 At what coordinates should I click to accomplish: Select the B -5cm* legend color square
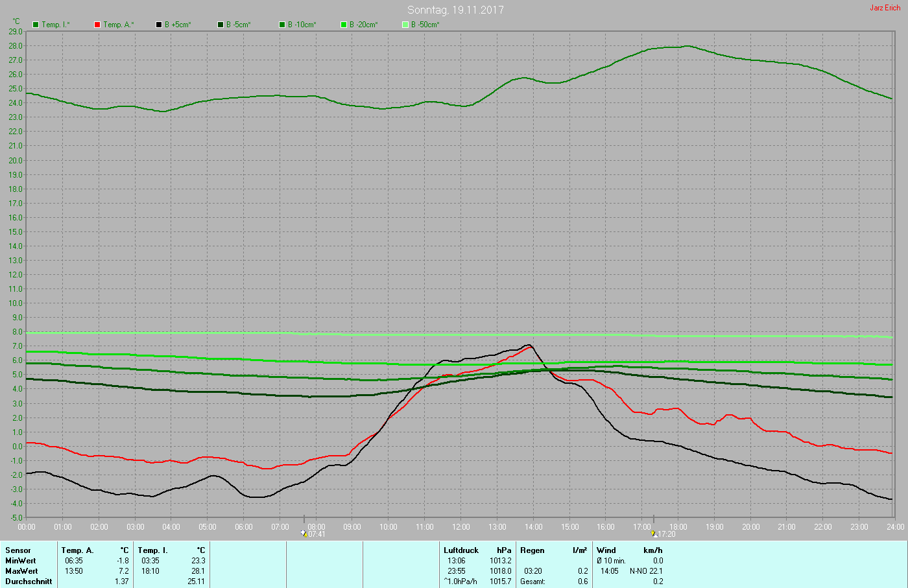click(221, 25)
